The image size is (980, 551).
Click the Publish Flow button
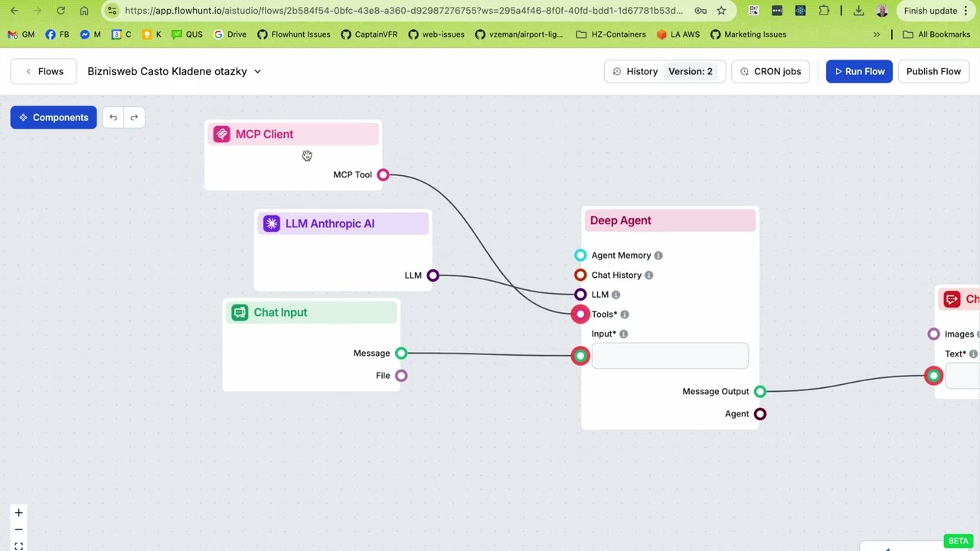pos(933,71)
